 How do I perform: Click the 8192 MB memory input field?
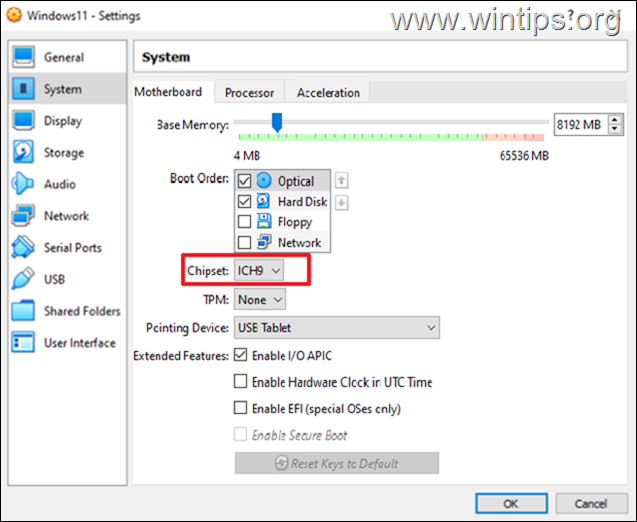click(580, 125)
